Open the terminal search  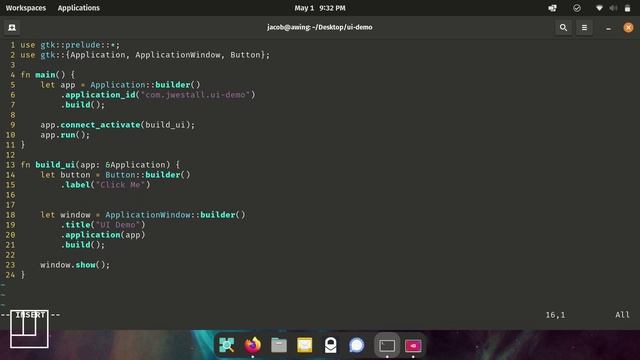pos(563,27)
